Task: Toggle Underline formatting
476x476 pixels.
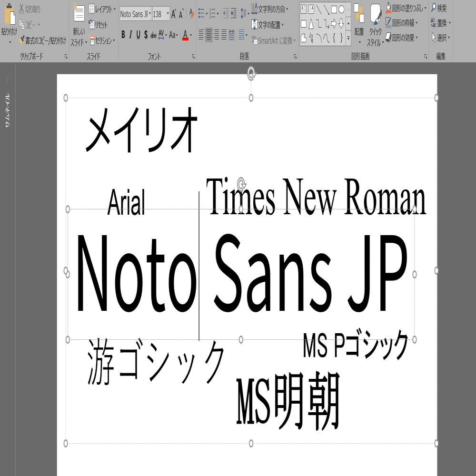Action: coord(138,35)
